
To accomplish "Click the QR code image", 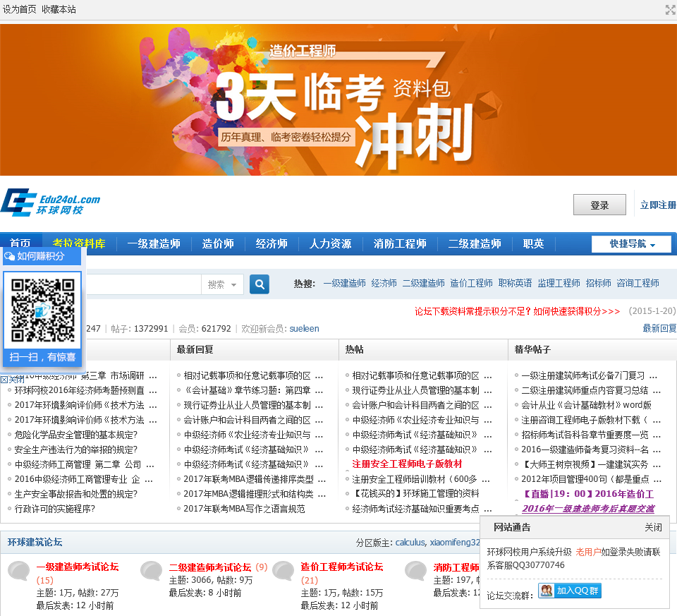I will 42,309.
